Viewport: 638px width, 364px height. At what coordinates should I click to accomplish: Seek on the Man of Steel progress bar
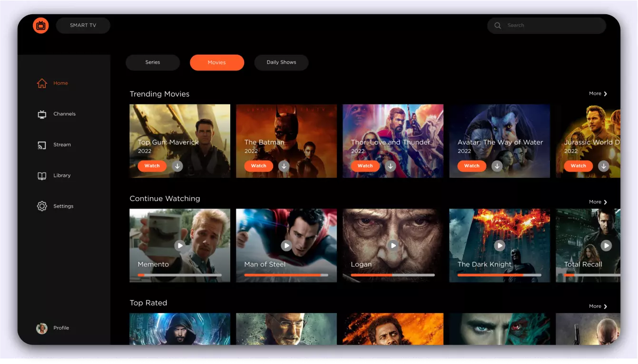(x=286, y=275)
